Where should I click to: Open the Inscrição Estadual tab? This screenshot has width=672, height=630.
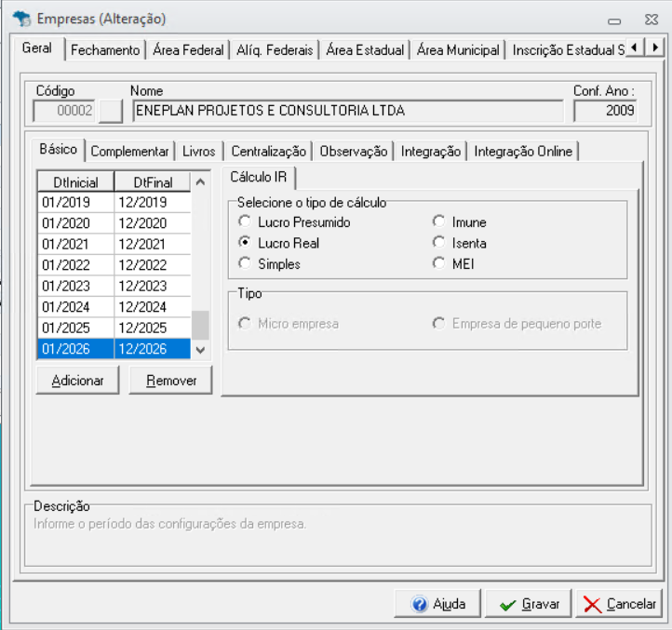tap(568, 50)
